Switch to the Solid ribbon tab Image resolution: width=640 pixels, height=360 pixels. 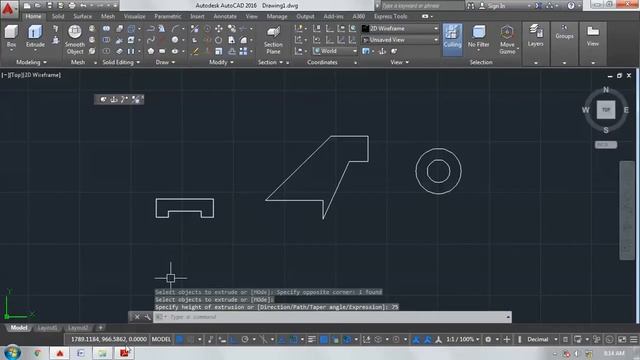[x=58, y=17]
